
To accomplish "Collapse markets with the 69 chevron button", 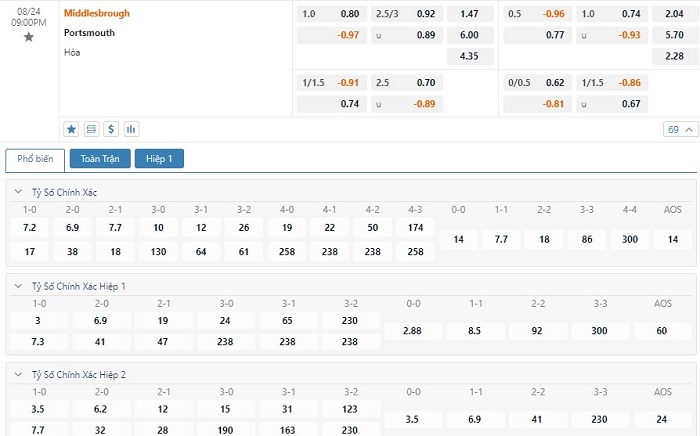I will coord(680,129).
